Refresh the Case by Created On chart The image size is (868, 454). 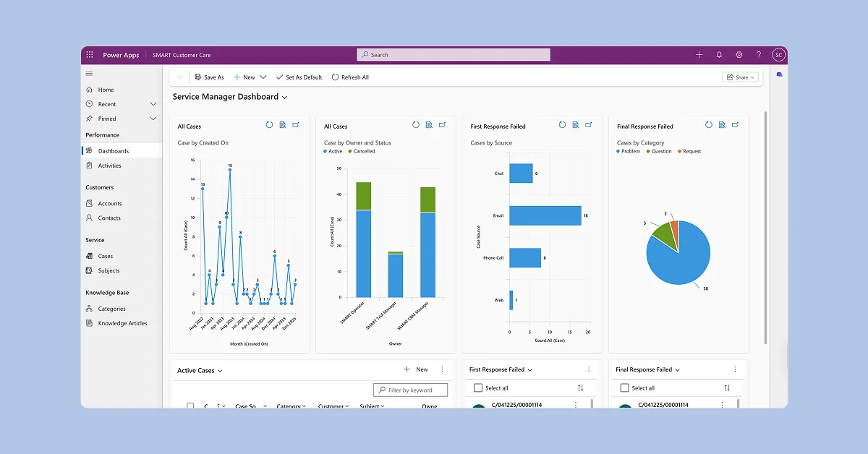pos(269,125)
